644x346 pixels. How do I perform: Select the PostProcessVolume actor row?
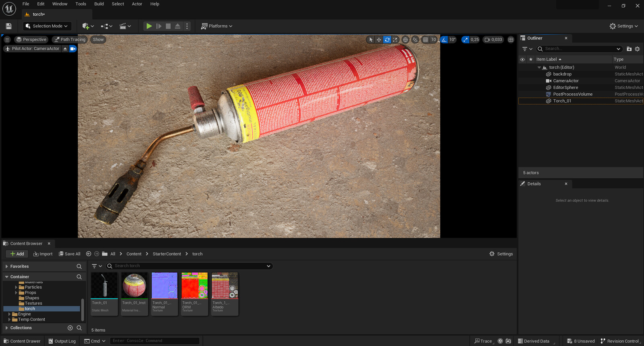pos(581,94)
